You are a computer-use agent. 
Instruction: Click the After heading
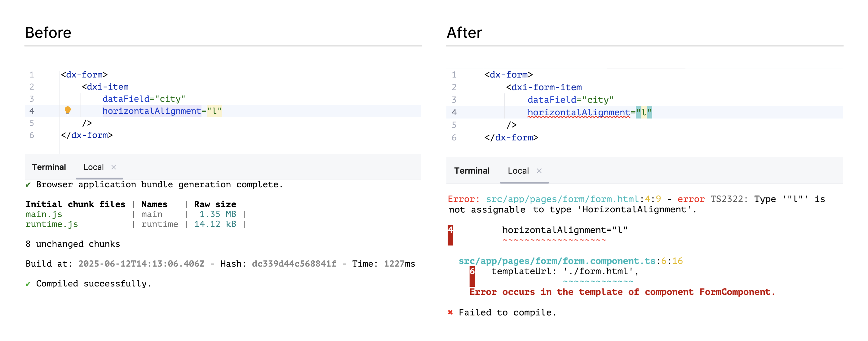click(x=464, y=33)
